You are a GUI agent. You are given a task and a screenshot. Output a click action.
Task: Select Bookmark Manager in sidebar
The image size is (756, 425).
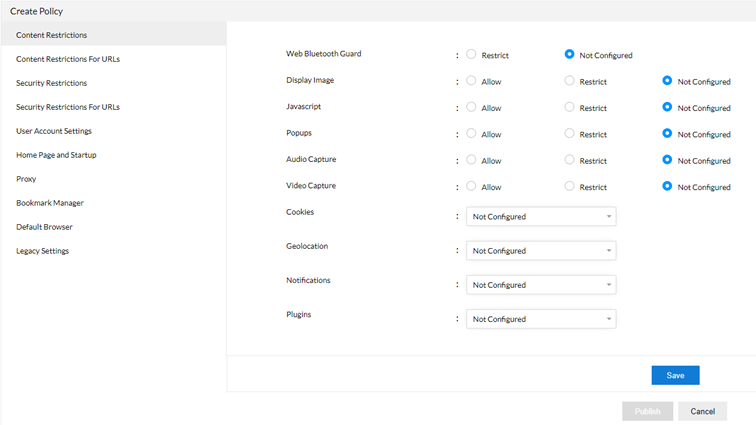pyautogui.click(x=50, y=203)
